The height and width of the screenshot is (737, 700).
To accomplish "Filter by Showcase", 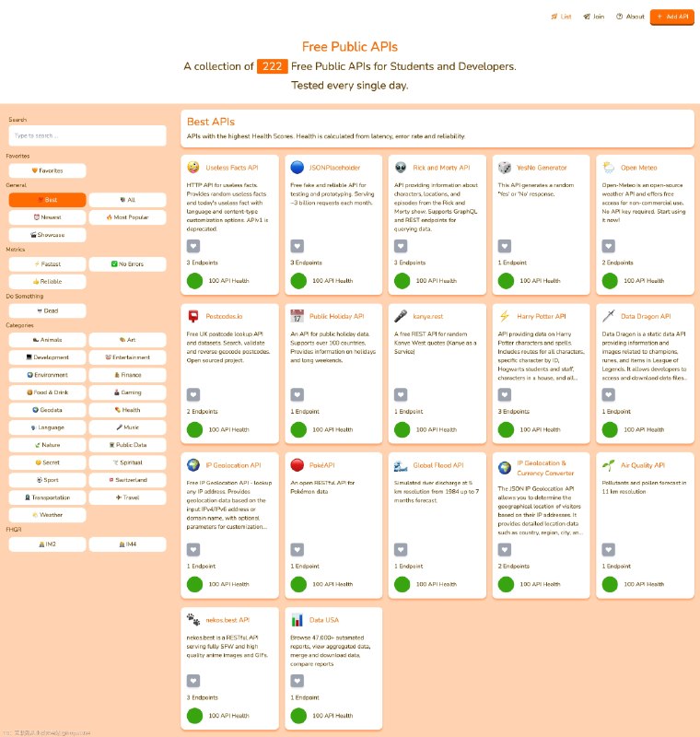I will (x=48, y=235).
